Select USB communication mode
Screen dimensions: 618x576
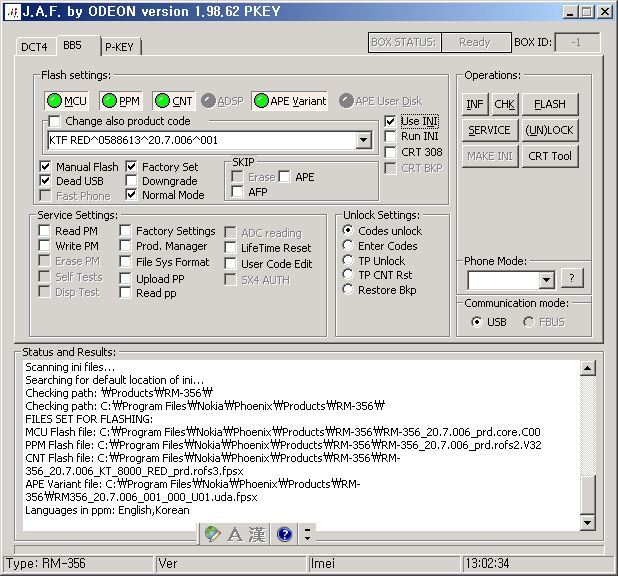pyautogui.click(x=477, y=322)
